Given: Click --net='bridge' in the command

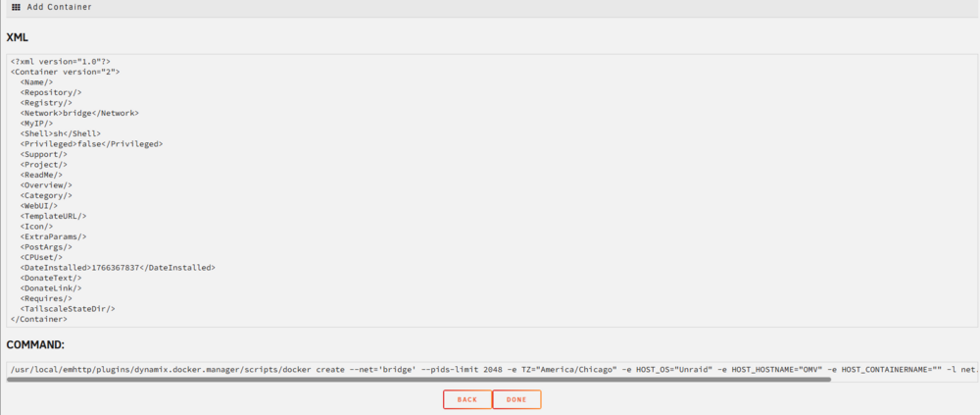Looking at the screenshot, I should click(x=382, y=369).
